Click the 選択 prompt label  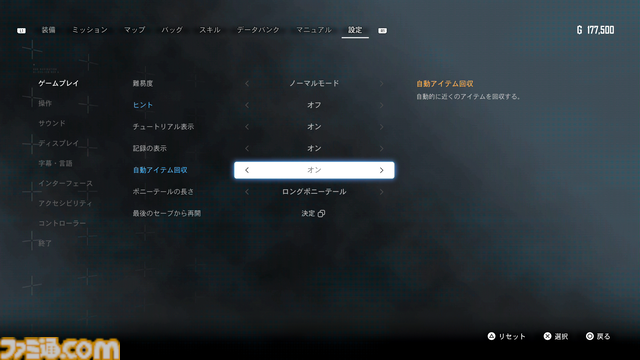click(561, 336)
